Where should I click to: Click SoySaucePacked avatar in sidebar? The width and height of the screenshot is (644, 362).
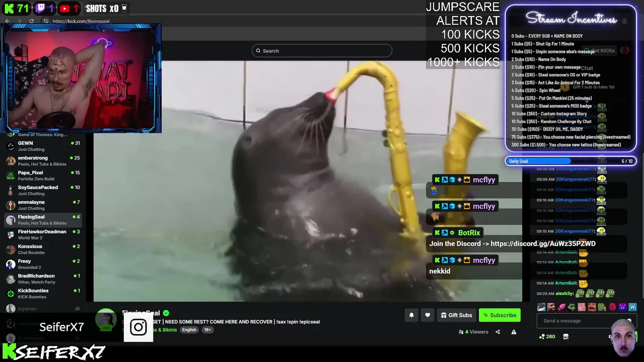11,190
